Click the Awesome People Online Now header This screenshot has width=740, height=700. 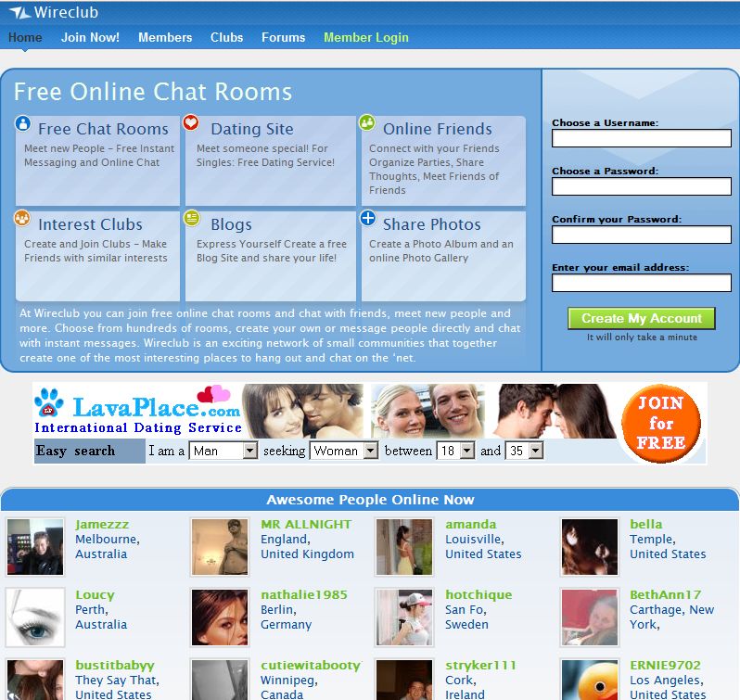tap(370, 500)
